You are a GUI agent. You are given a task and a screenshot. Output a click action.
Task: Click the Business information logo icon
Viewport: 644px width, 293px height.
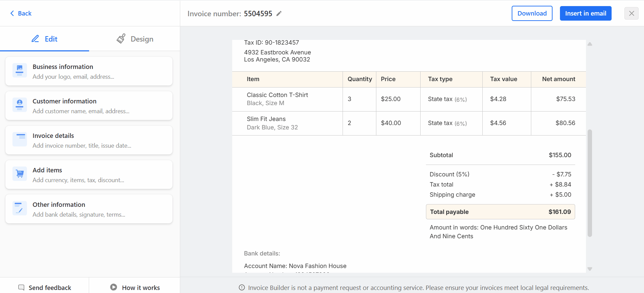20,70
